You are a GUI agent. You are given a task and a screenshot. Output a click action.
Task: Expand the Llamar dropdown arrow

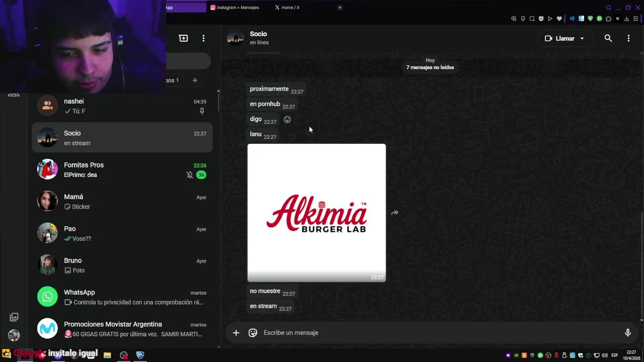pyautogui.click(x=582, y=38)
